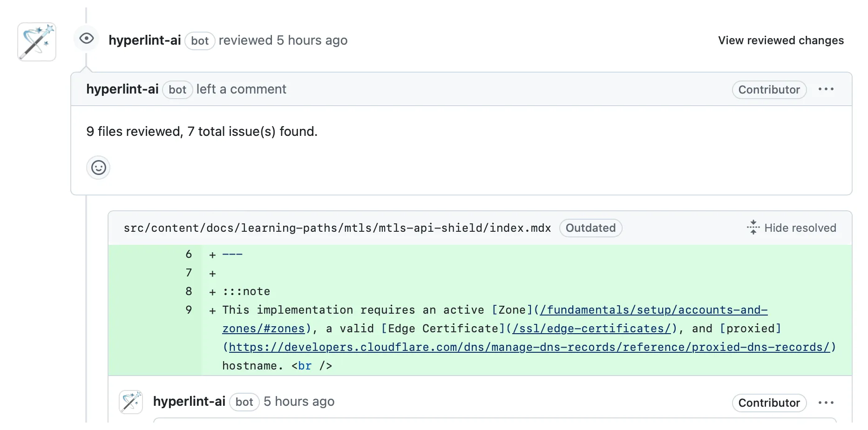The height and width of the screenshot is (430, 868).
Task: Click the large hyperlint-ai wand avatar
Action: (37, 42)
